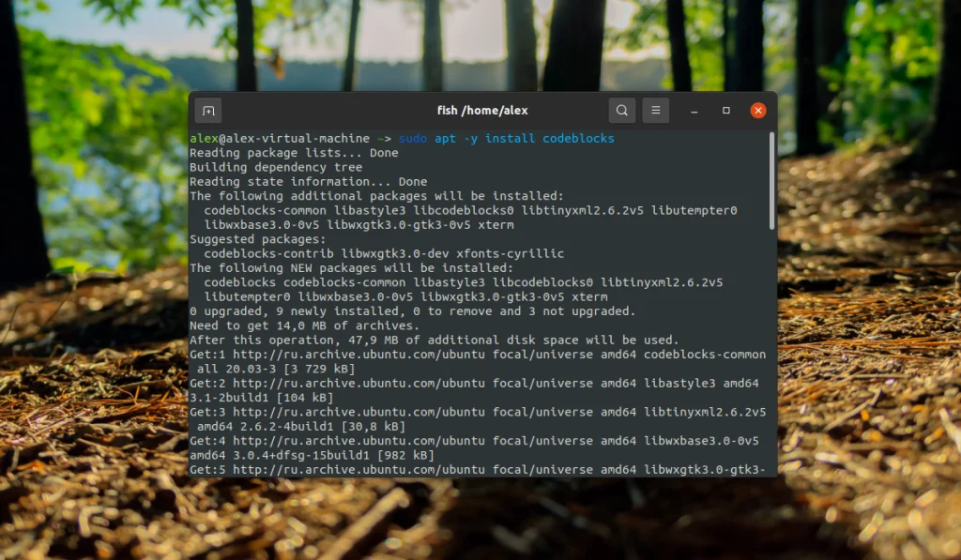The height and width of the screenshot is (560, 961).
Task: Open the terminal search
Action: (622, 110)
